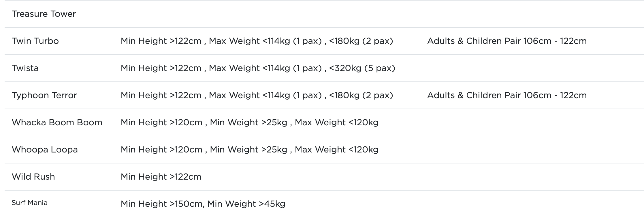
Task: Select the Whoopa Loopa ride name
Action: click(x=45, y=150)
